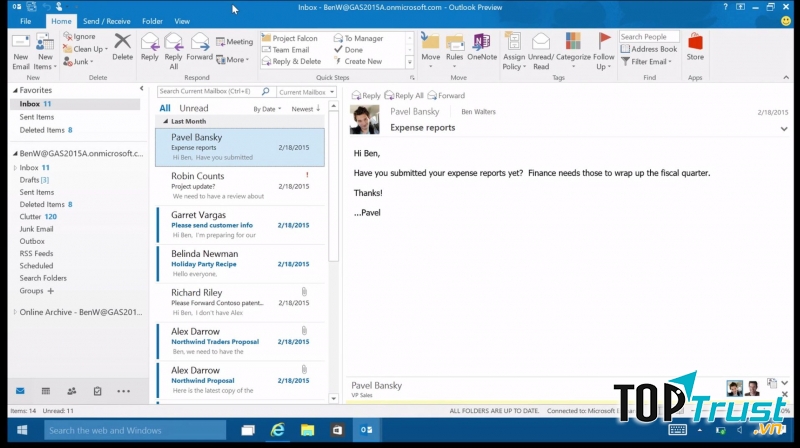Open the Drafts folder
The image size is (800, 448).
(34, 180)
